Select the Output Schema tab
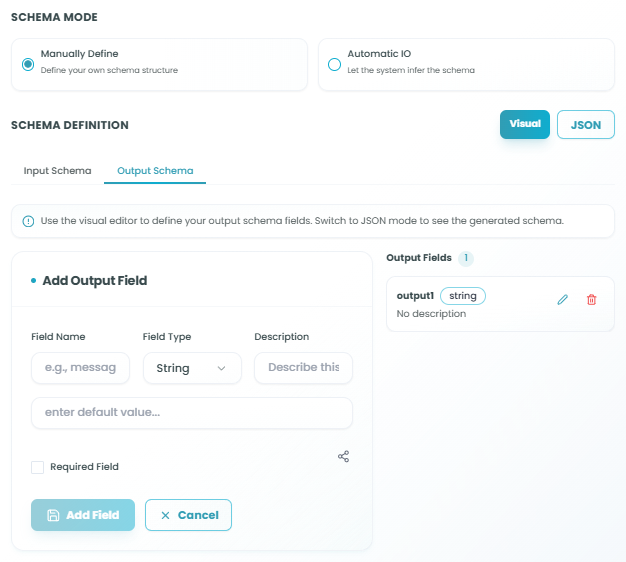The image size is (626, 562). (x=155, y=171)
